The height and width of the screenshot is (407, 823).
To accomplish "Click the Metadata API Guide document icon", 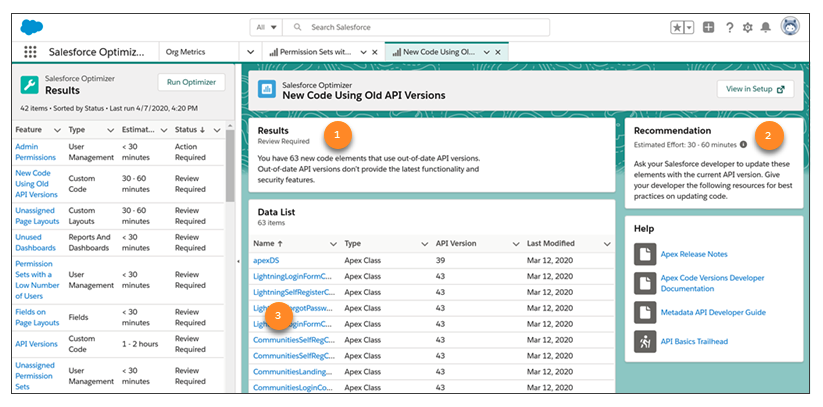I will [x=645, y=312].
